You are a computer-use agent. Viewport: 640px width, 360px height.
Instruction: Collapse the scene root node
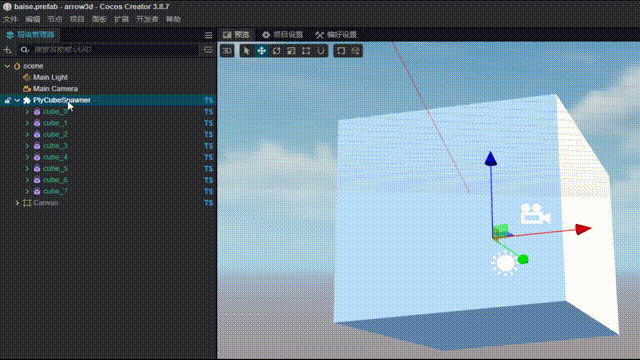click(x=7, y=66)
